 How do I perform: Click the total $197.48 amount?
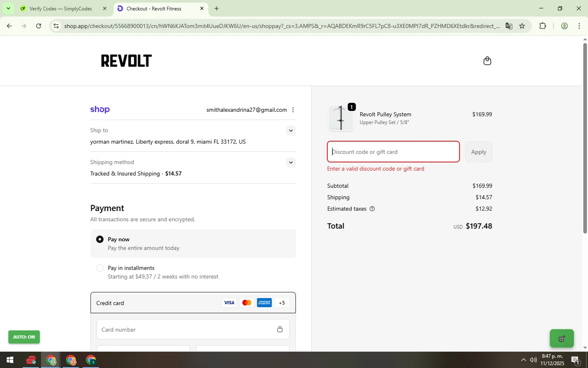point(479,226)
